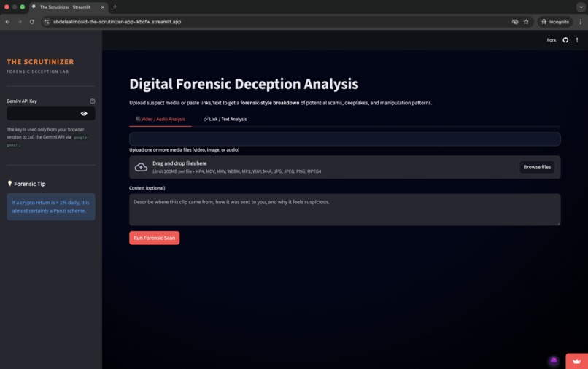This screenshot has height=369, width=588.
Task: Click the empty dark bar above the uploader
Action: (344, 139)
